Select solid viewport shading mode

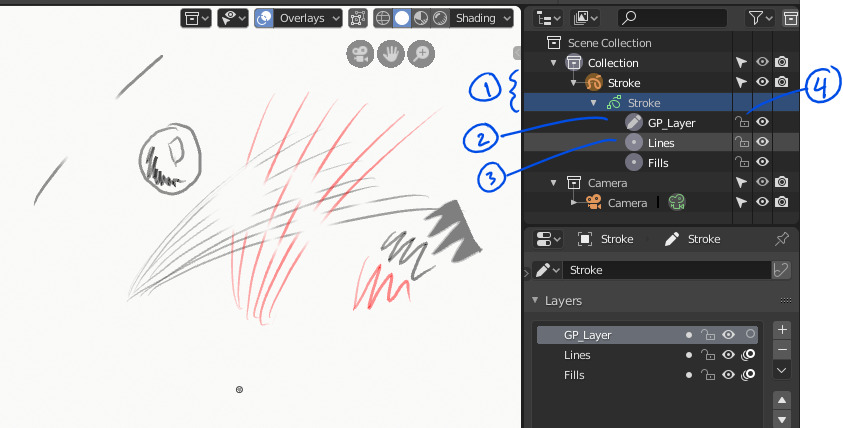[x=402, y=18]
